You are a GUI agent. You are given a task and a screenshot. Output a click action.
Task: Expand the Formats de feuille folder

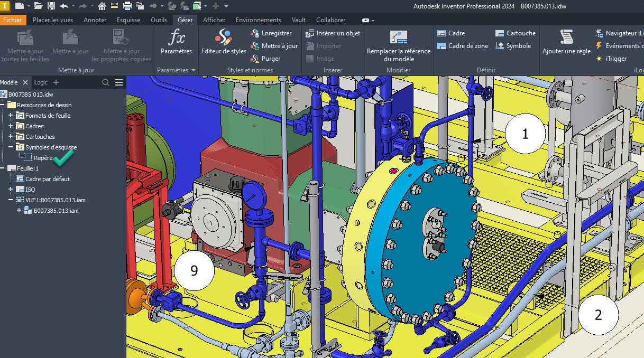click(x=11, y=116)
